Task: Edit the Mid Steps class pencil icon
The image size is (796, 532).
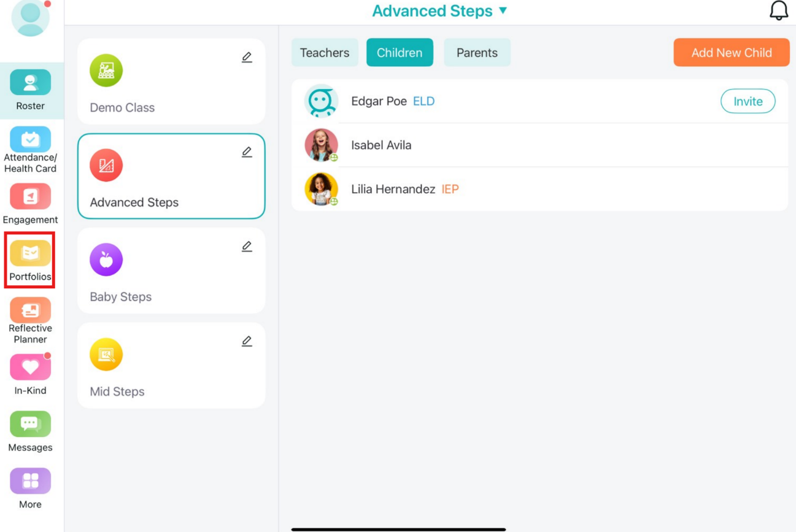Action: (x=247, y=341)
